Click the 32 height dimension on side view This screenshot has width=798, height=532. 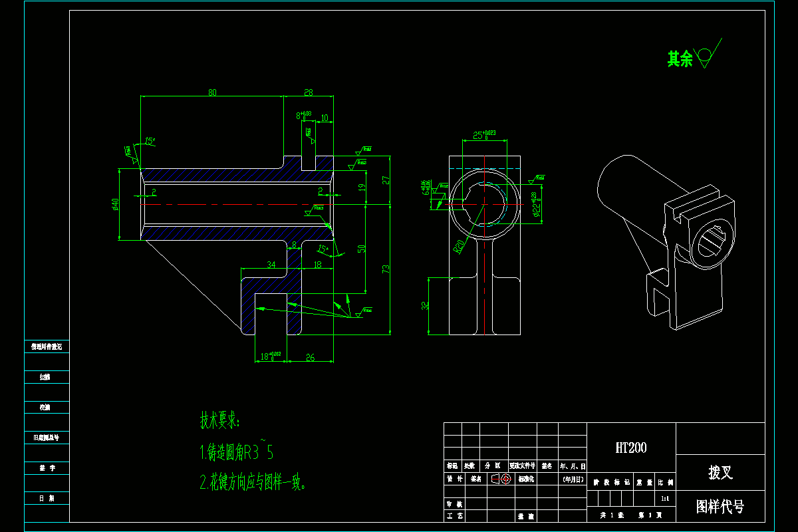[x=426, y=307]
